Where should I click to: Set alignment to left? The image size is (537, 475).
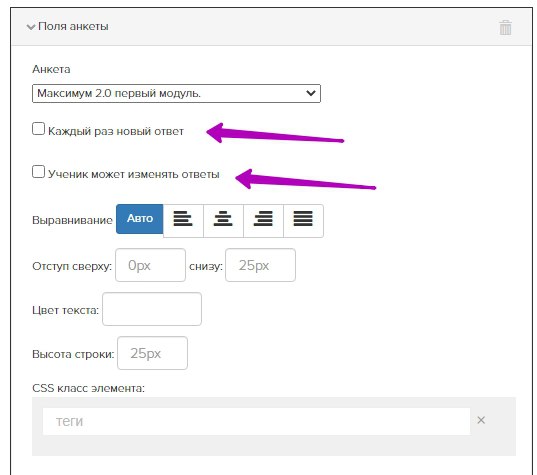pyautogui.click(x=183, y=220)
